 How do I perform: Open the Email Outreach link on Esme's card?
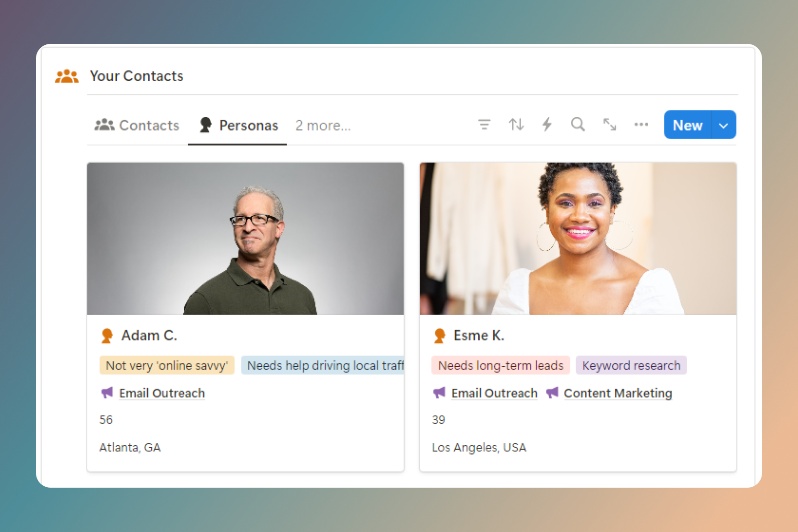tap(494, 393)
